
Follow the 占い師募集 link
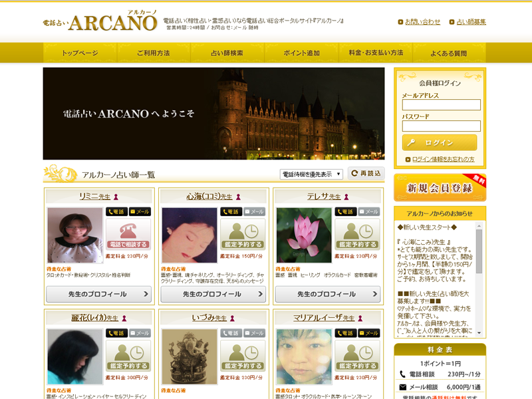coord(471,22)
